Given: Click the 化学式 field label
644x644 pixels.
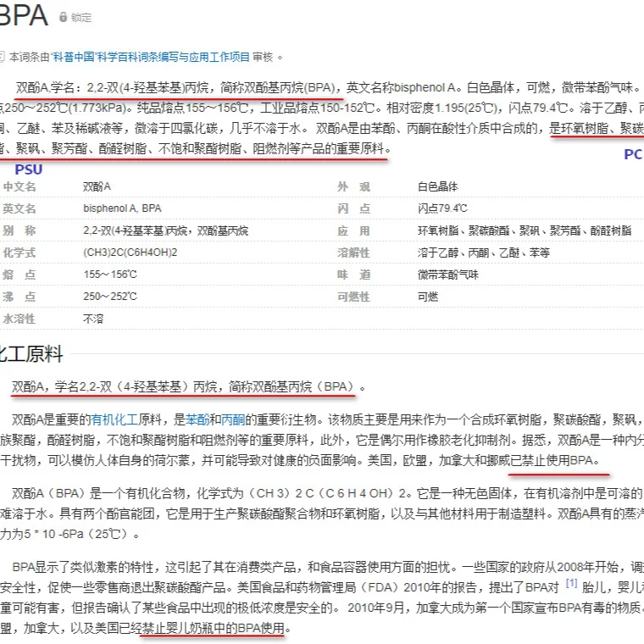Looking at the screenshot, I should [19, 253].
